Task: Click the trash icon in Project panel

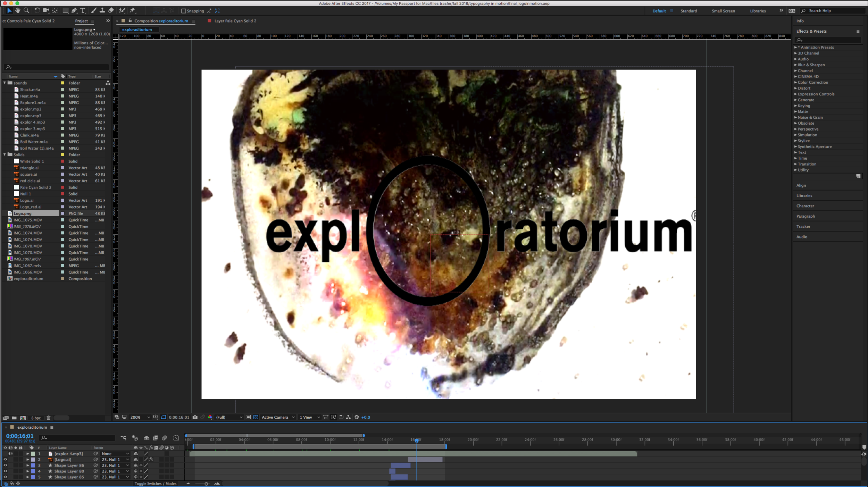Action: pyautogui.click(x=49, y=418)
